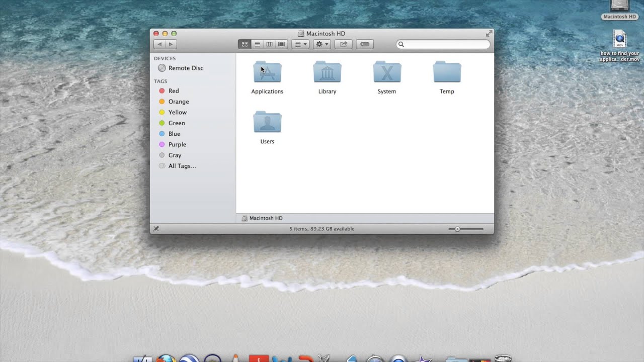Click the customize icon in status bar corner

[x=156, y=229]
